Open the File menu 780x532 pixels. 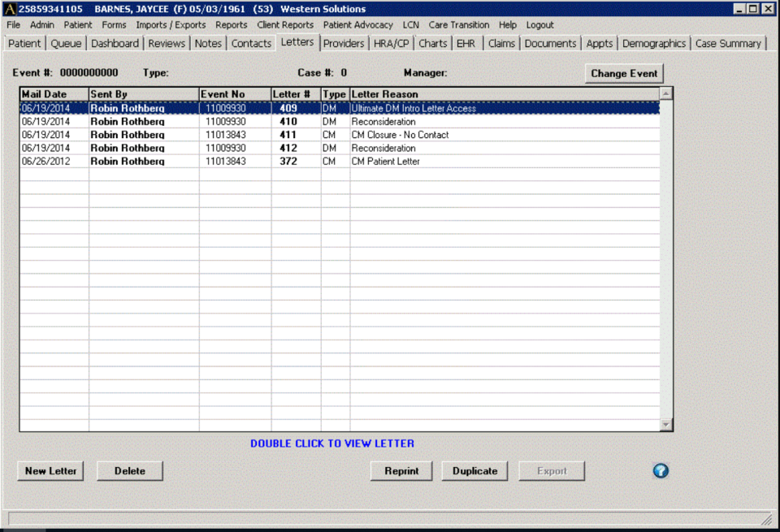tap(12, 24)
